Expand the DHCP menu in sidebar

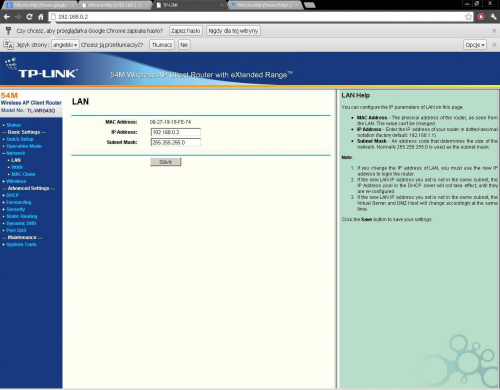coord(13,195)
